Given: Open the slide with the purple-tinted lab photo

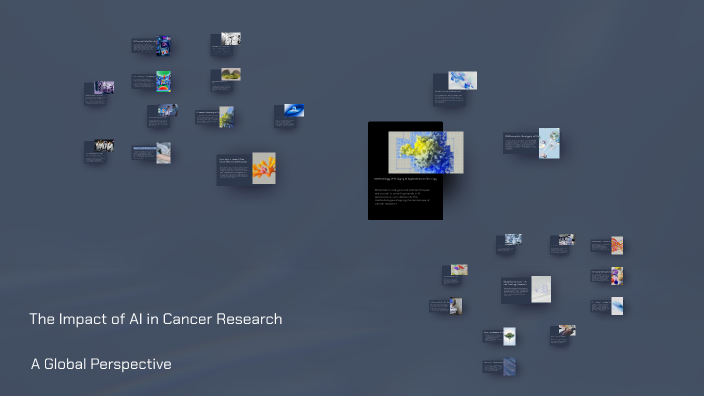Looking at the screenshot, I should tap(99, 93).
